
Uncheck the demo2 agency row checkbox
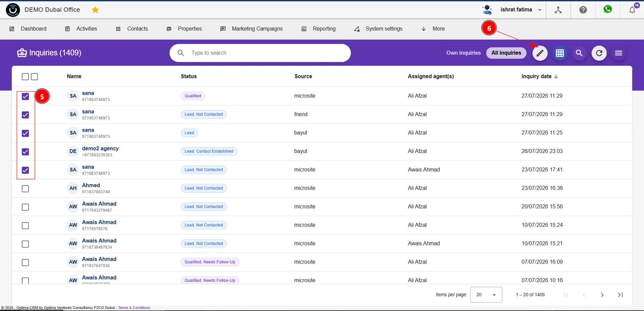(25, 152)
